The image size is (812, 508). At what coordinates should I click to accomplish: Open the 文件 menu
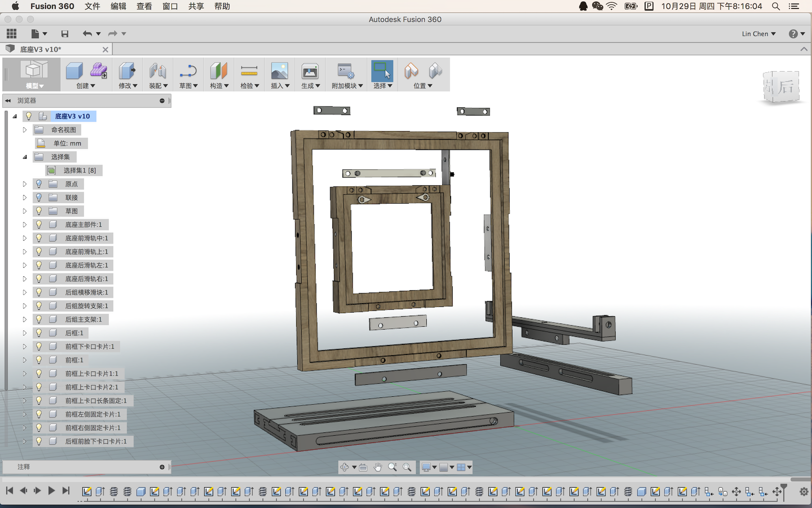pos(92,6)
